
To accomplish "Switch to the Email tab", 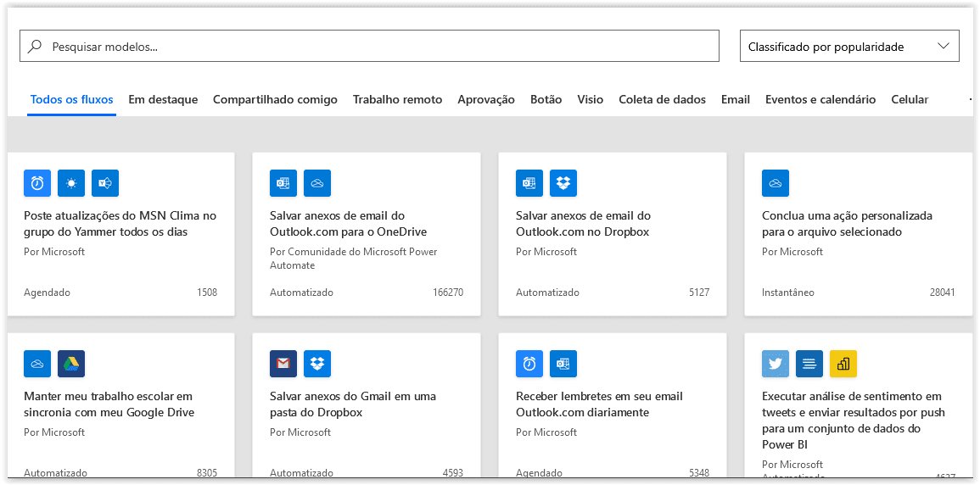I will point(736,99).
